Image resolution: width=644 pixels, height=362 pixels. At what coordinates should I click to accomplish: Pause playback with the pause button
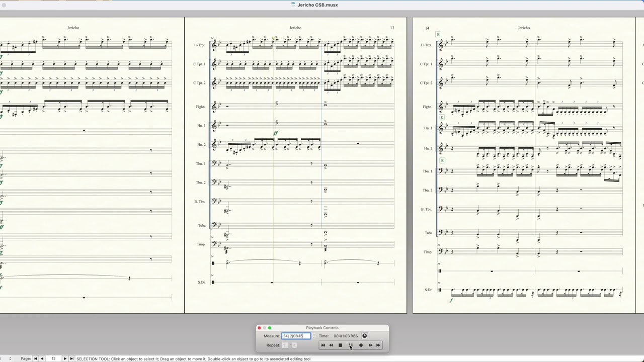[x=351, y=345]
